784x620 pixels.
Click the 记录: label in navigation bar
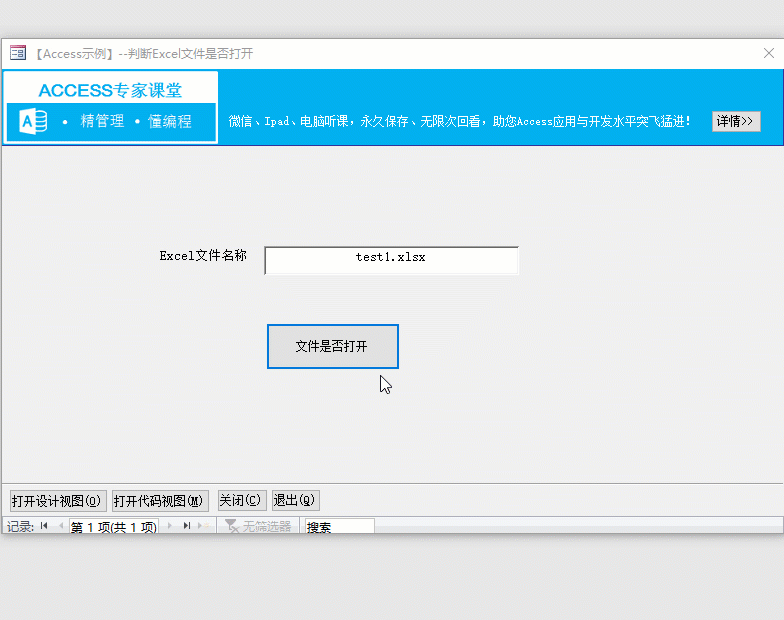click(x=20, y=526)
